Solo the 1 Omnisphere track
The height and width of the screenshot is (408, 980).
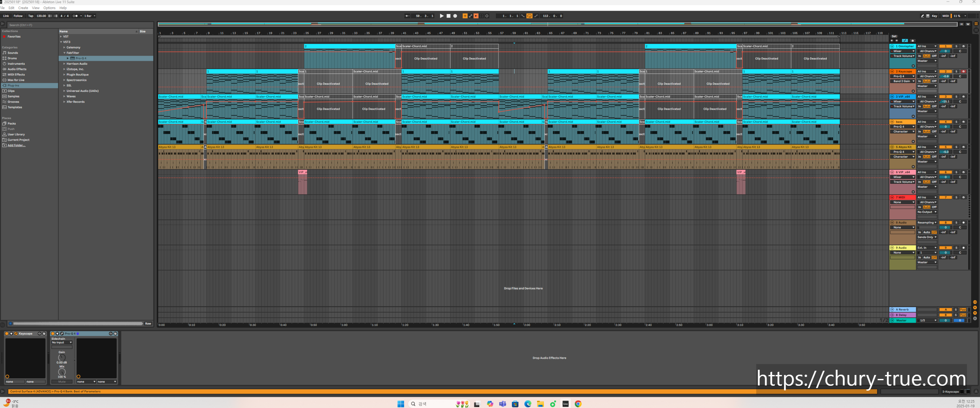(956, 46)
